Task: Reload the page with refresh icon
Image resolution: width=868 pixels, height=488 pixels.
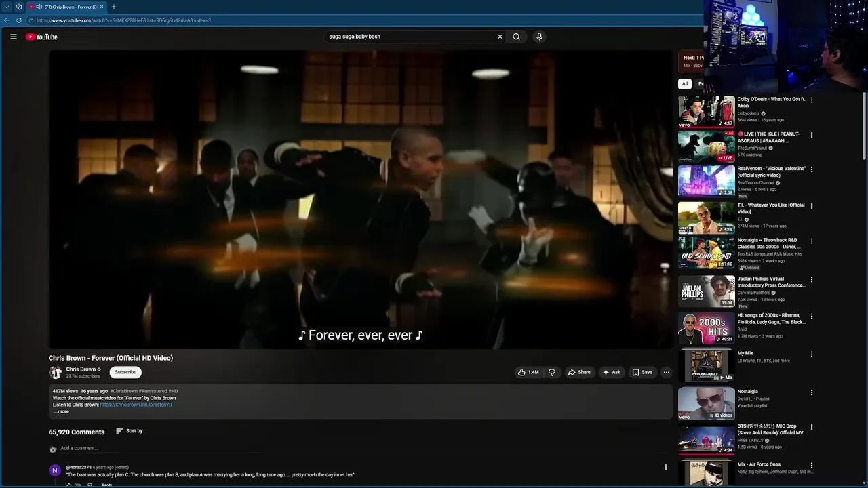Action: 18,20
